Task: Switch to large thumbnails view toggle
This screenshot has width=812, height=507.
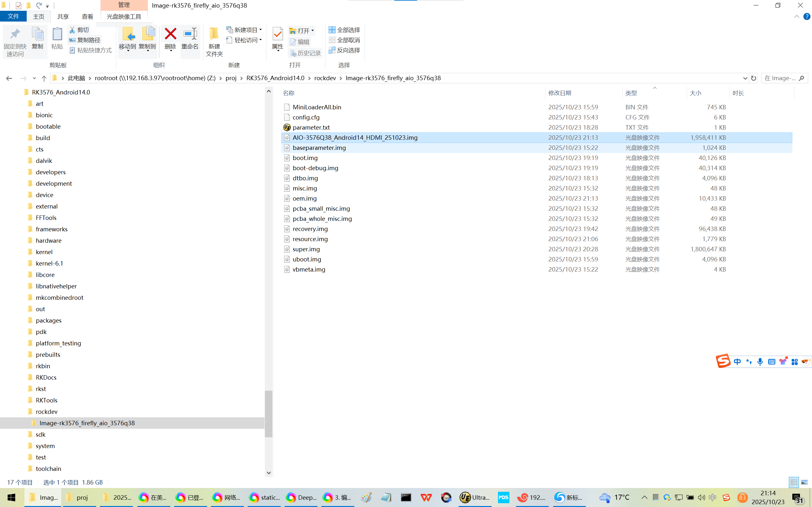Action: (x=804, y=482)
